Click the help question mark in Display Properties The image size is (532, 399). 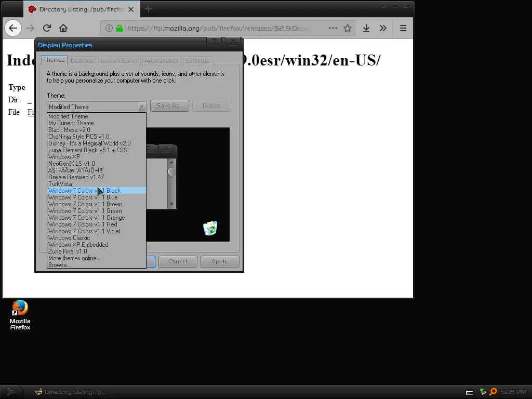pyautogui.click(x=215, y=42)
